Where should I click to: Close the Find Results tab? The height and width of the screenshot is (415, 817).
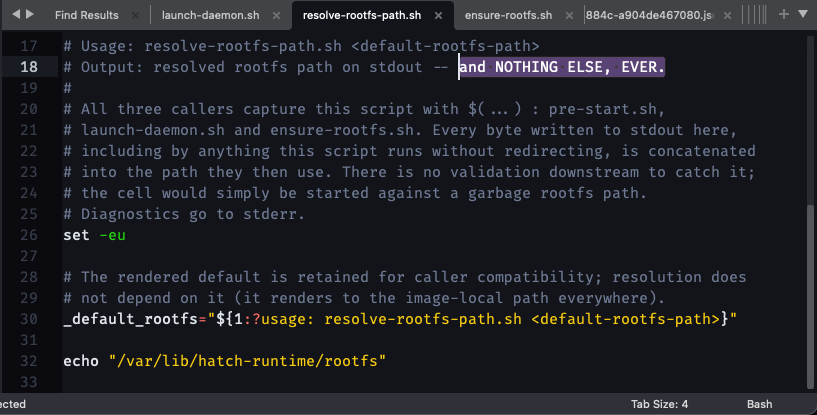click(x=135, y=16)
